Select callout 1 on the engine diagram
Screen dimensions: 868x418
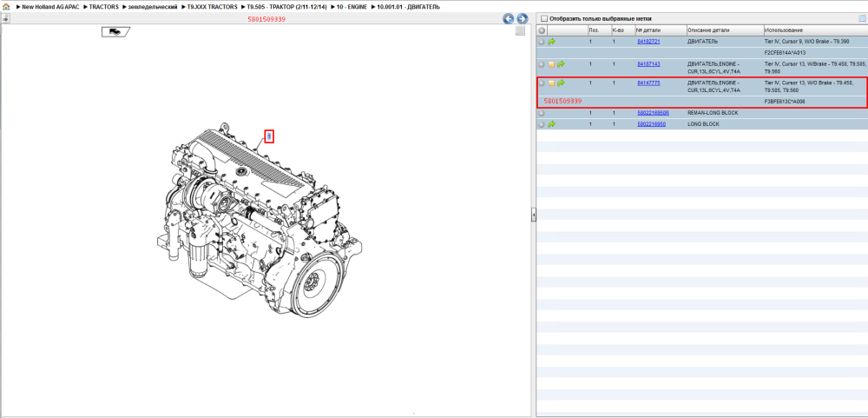pyautogui.click(x=269, y=136)
